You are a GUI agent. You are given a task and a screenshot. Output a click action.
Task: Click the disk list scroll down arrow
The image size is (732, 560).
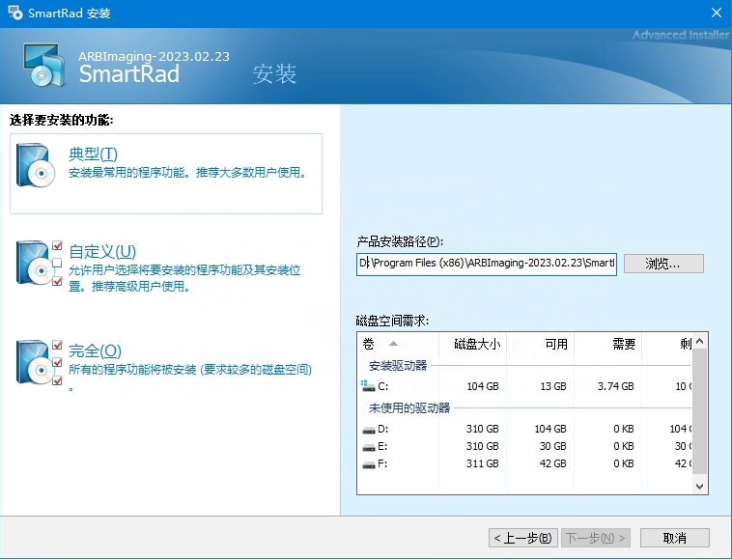pos(699,487)
